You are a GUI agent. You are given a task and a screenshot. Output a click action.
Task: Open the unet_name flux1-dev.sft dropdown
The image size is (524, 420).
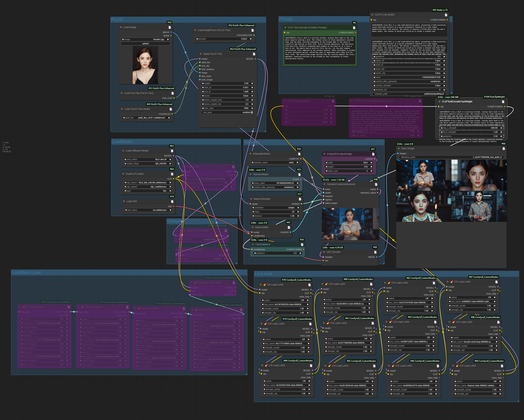click(x=148, y=160)
